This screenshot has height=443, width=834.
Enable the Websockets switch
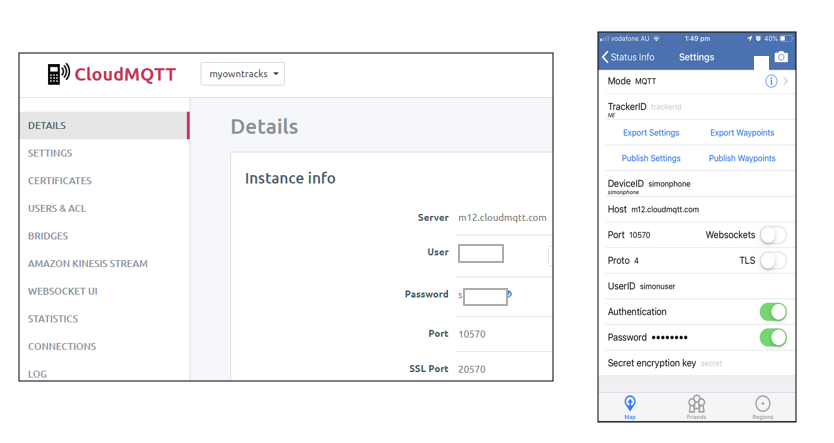[x=773, y=235]
